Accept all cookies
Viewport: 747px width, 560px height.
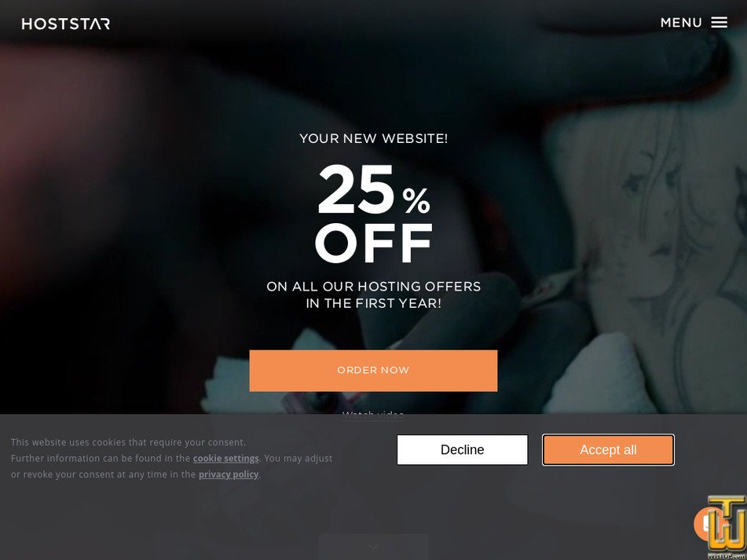coord(608,449)
